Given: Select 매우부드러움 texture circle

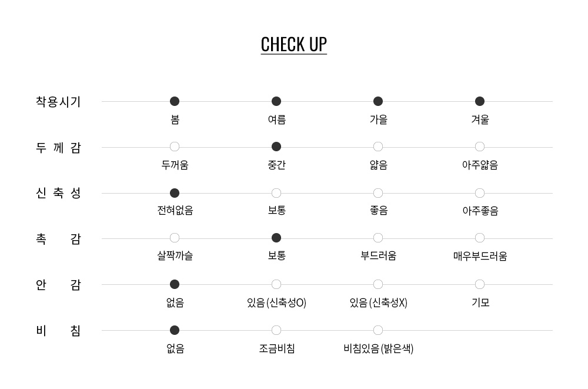Looking at the screenshot, I should [x=480, y=238].
